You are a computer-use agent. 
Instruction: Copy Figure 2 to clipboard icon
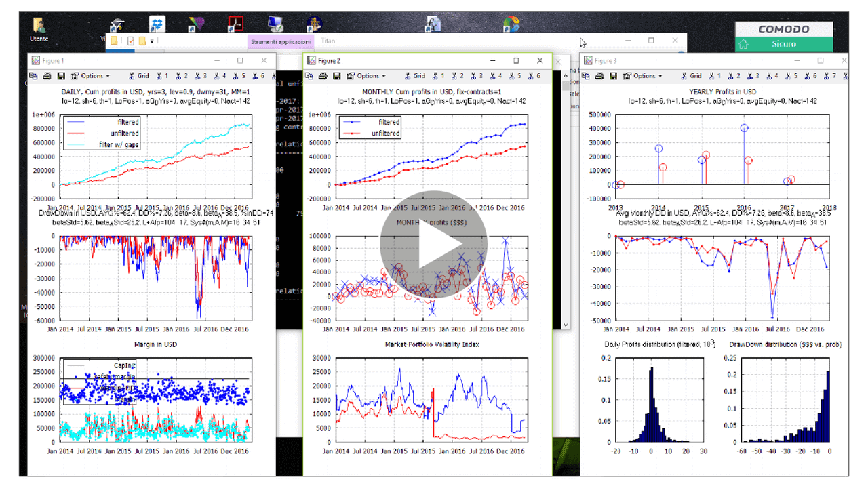(311, 76)
